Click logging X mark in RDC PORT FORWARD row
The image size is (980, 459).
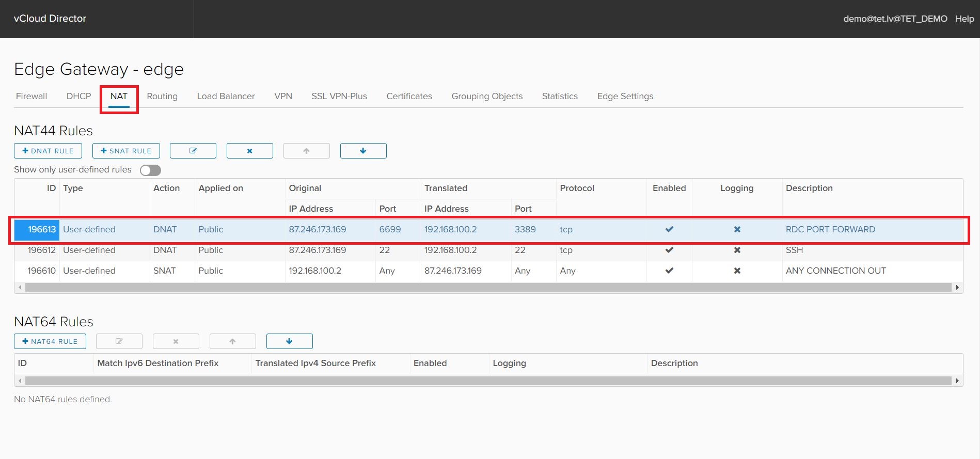737,229
